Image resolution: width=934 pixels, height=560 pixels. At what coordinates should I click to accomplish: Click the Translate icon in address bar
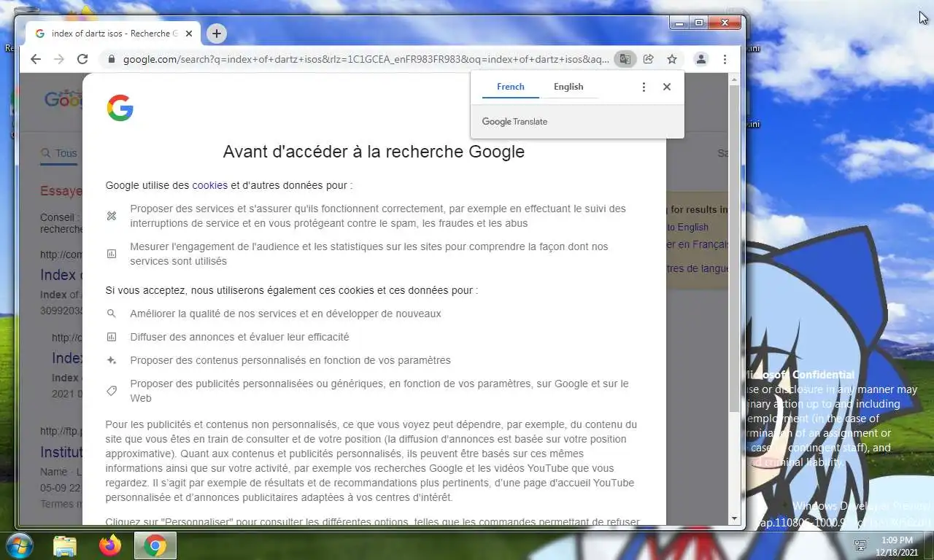click(625, 59)
